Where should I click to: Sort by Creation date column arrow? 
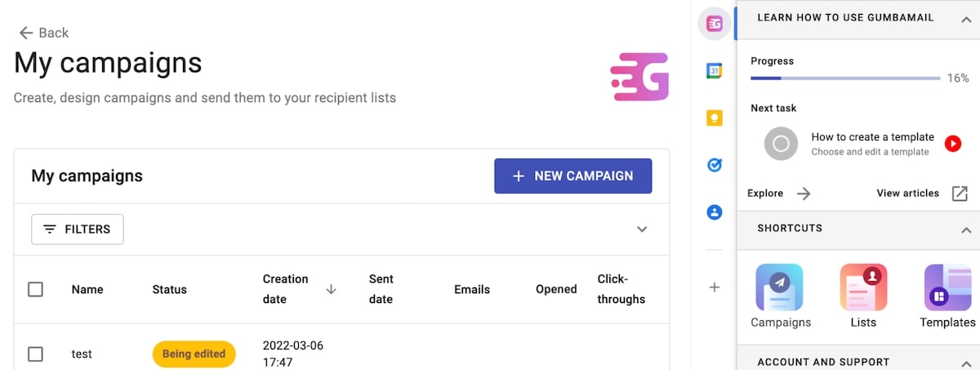(x=331, y=289)
